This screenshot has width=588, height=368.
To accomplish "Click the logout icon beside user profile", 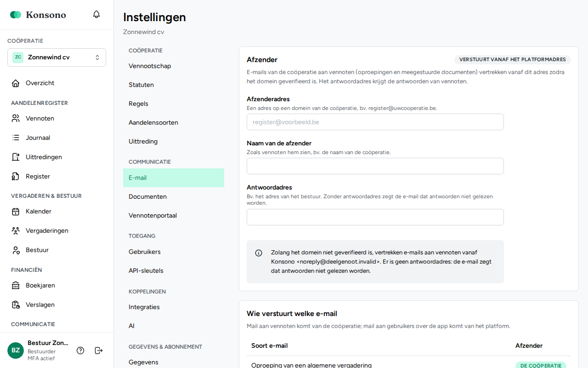I will click(x=99, y=351).
